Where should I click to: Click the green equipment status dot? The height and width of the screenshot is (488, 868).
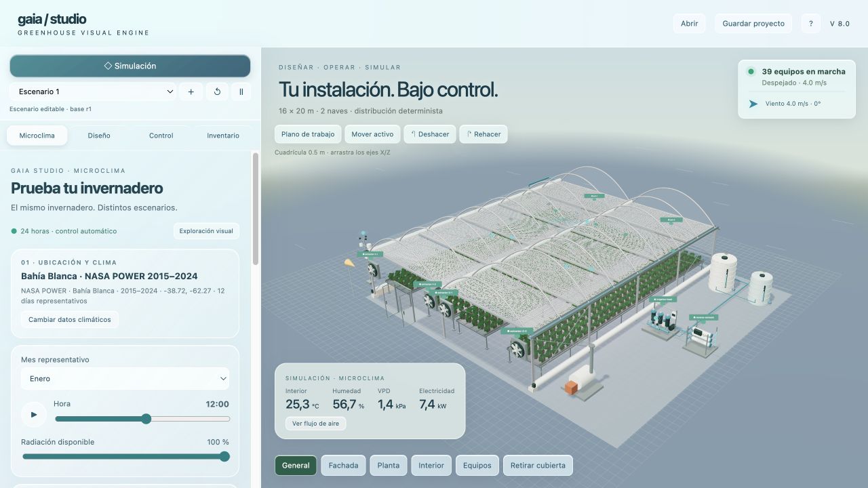coord(751,71)
